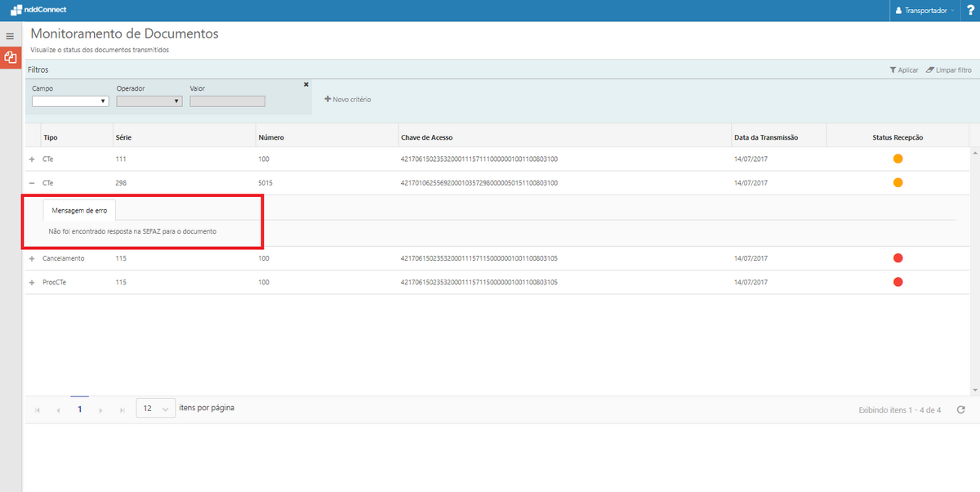
Task: Click Limpar filtro button
Action: (948, 70)
